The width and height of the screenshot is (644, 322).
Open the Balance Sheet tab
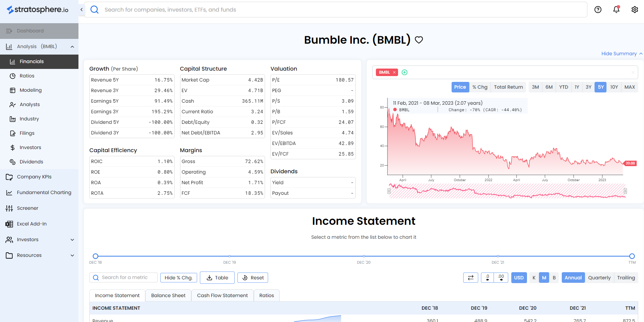168,295
